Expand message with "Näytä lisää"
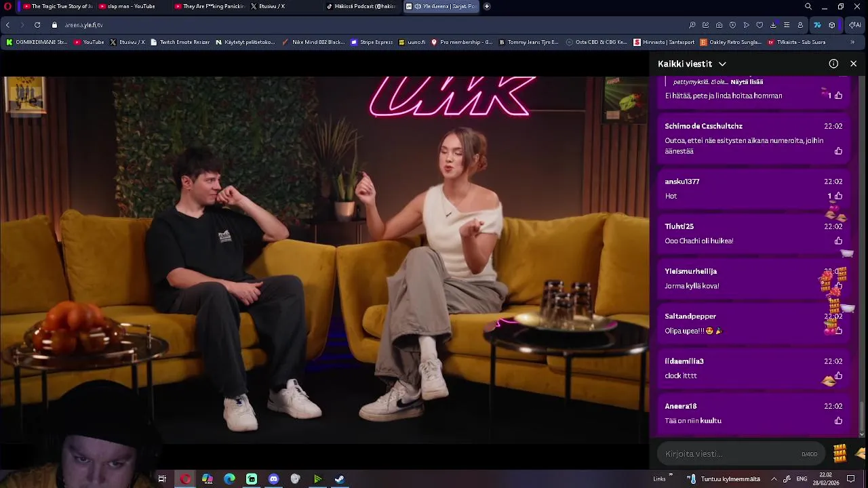 click(x=747, y=82)
